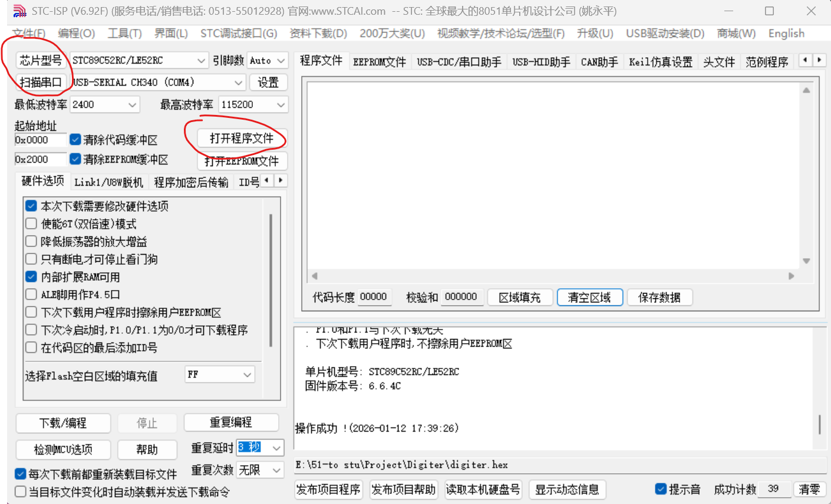Switch to 程序加密后传输 tab

pos(192,182)
